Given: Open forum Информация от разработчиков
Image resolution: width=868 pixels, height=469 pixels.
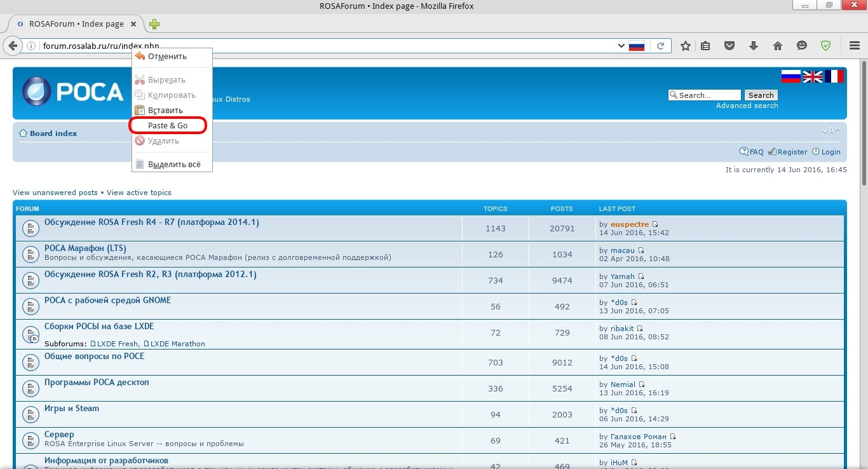Looking at the screenshot, I should [x=106, y=461].
